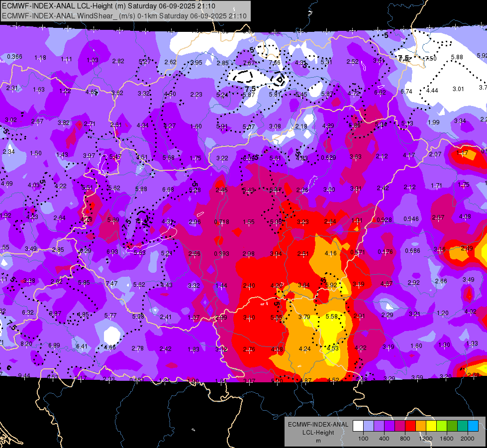Click the wind shear value '0.718'

pos(222,222)
